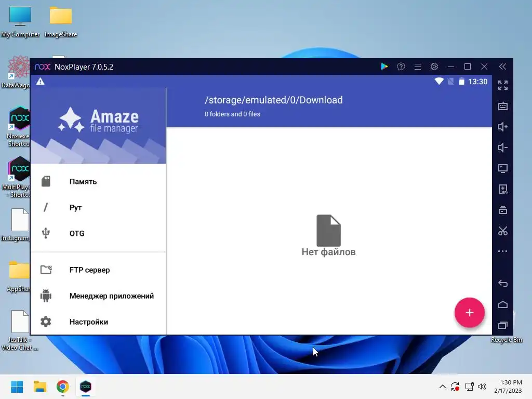Open Android recent apps

pos(502,325)
